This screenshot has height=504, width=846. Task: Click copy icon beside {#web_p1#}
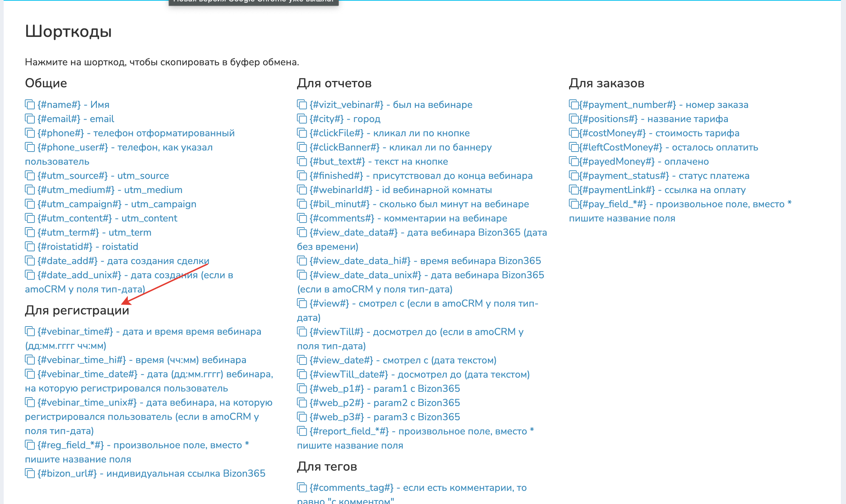pos(302,388)
